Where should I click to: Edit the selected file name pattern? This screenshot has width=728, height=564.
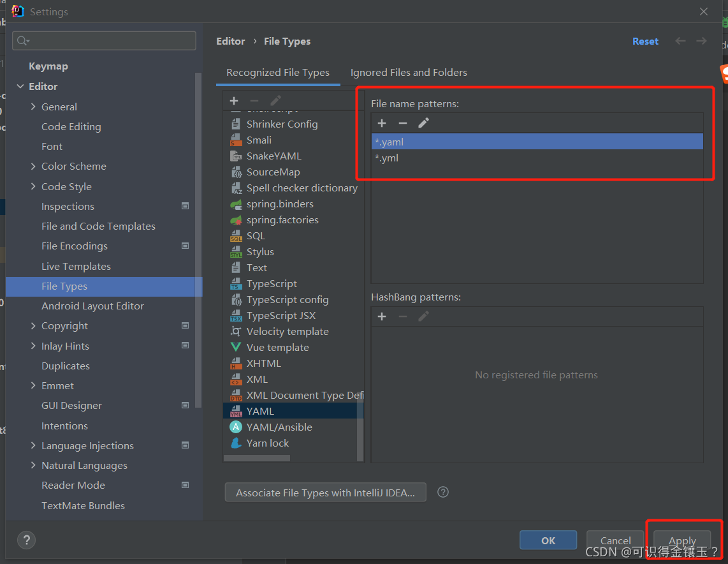tap(423, 123)
